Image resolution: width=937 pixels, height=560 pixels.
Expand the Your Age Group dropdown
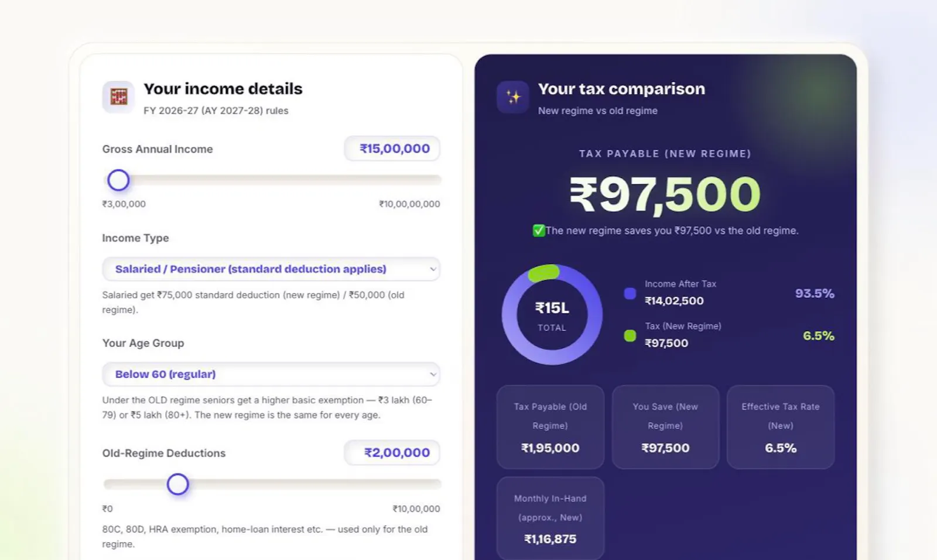[271, 374]
